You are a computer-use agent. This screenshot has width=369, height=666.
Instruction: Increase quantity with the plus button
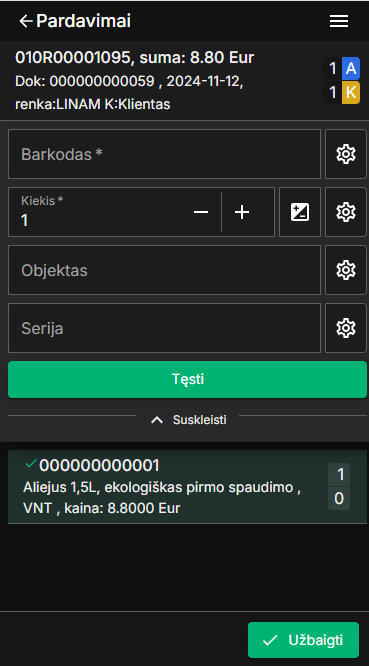(x=242, y=212)
